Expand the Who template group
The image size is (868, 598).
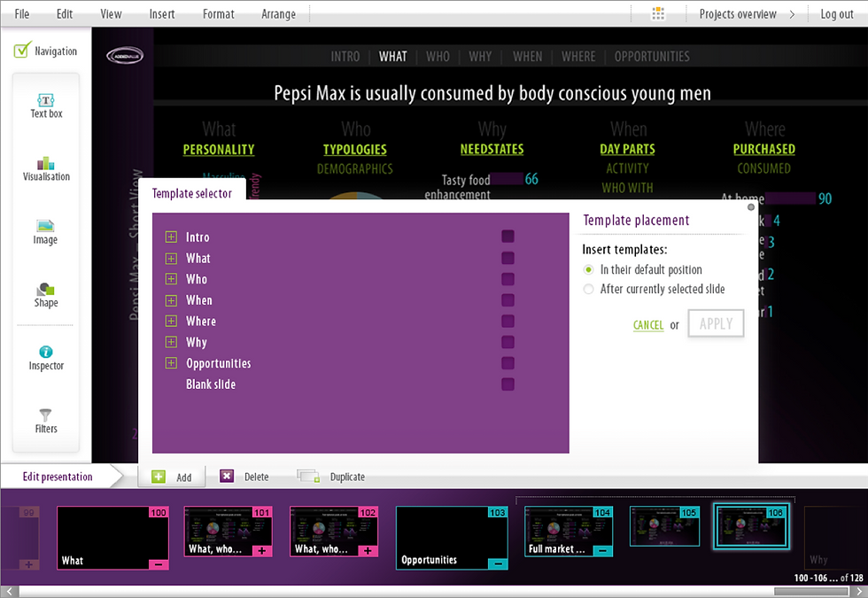pyautogui.click(x=171, y=279)
